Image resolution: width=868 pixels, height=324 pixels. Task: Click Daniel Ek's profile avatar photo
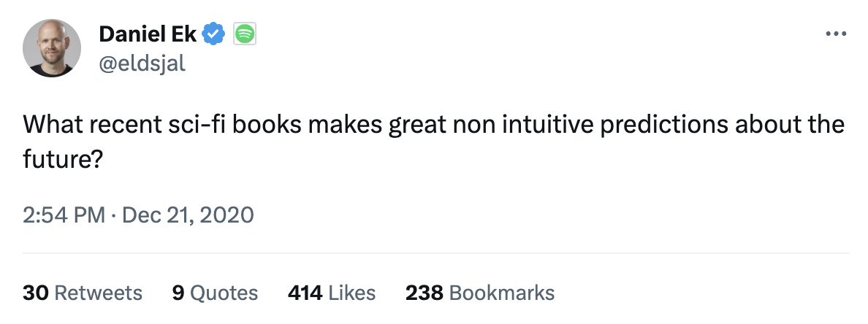pos(51,48)
